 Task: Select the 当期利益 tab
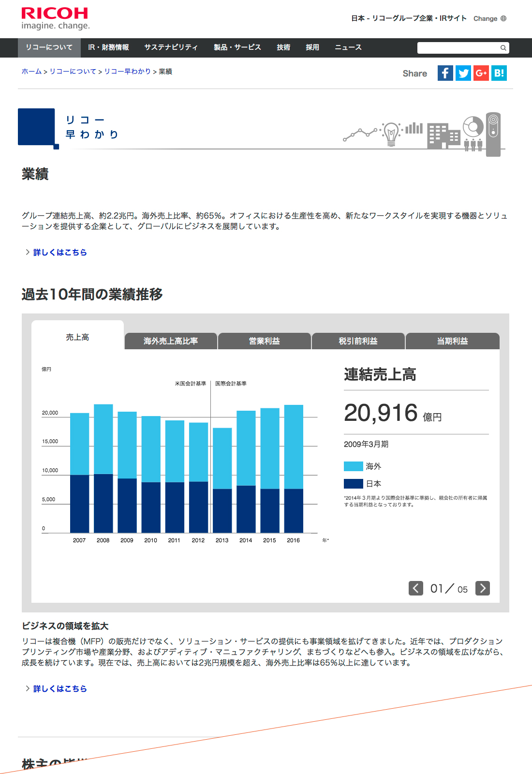pos(452,341)
